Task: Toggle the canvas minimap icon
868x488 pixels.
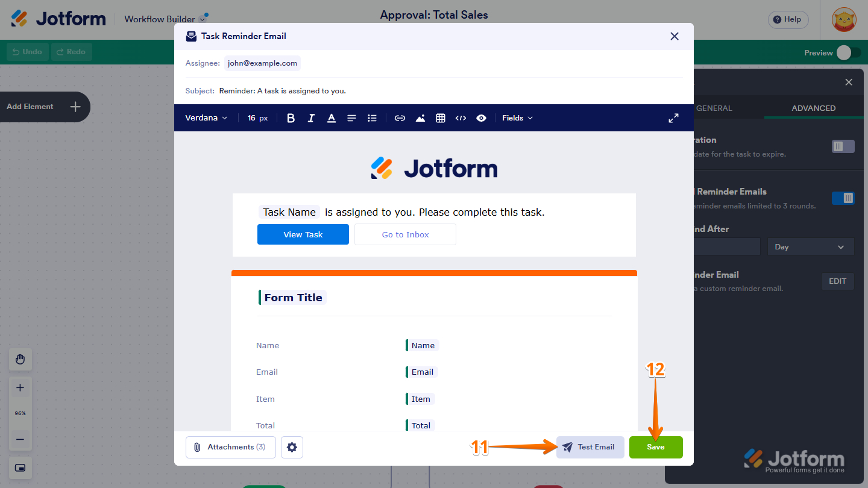Action: tap(20, 468)
